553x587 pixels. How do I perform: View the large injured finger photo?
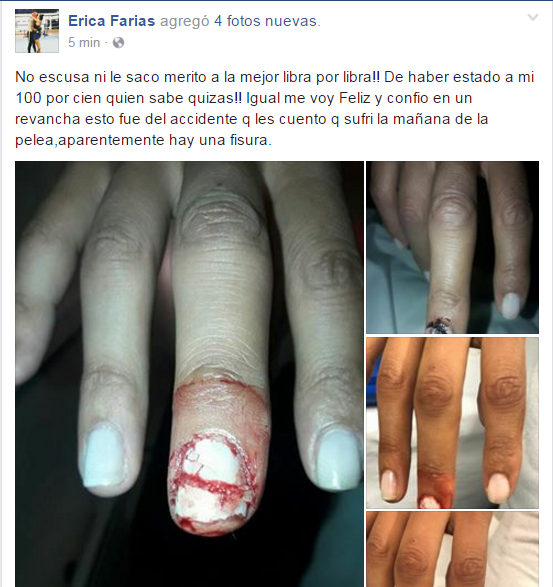[x=189, y=374]
